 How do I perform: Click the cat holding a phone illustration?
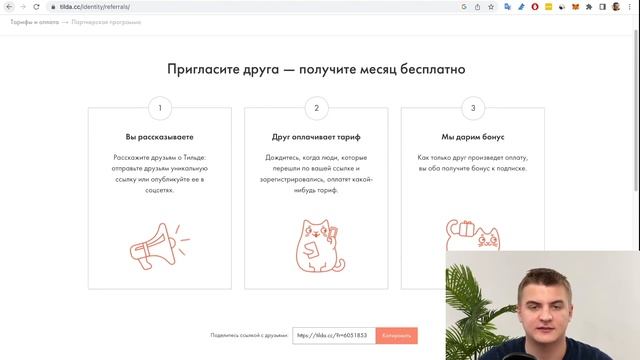point(320,246)
